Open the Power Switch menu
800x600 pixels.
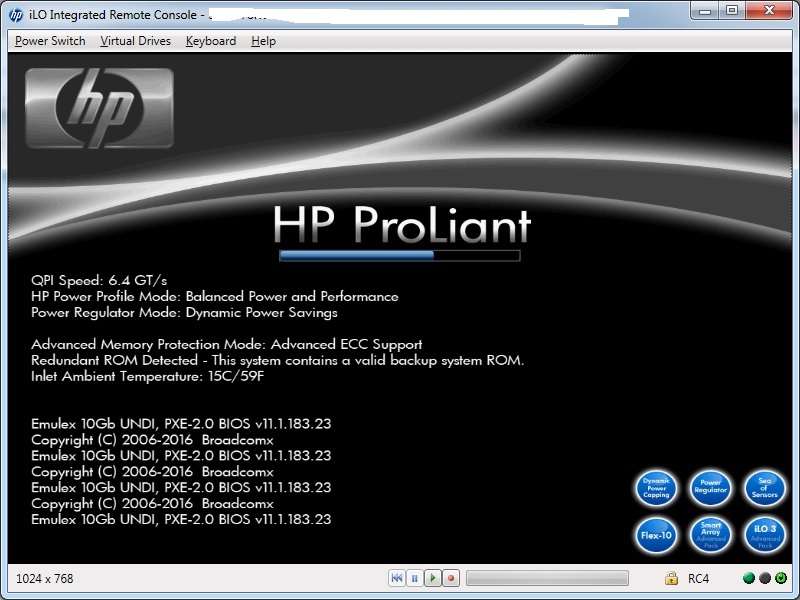[x=50, y=41]
